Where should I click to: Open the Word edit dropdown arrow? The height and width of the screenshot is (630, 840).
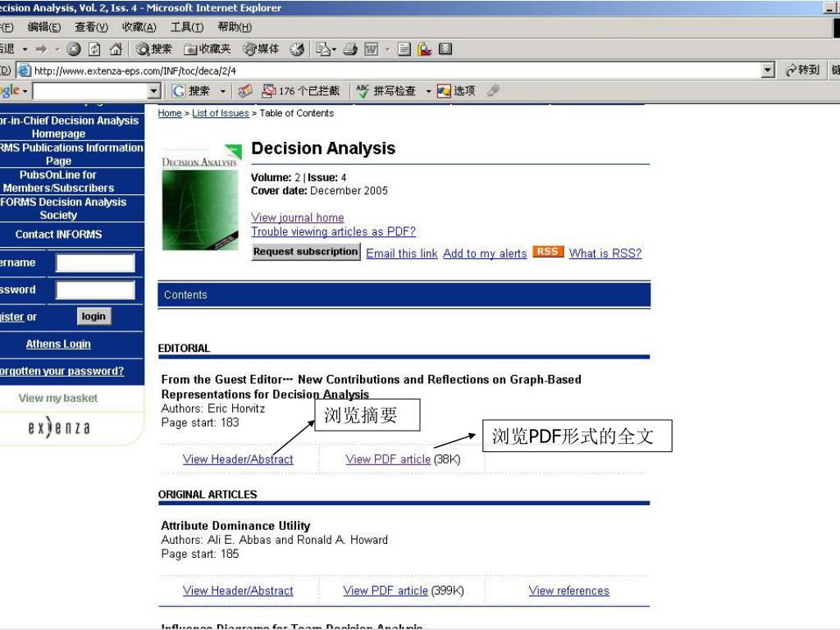[x=387, y=49]
